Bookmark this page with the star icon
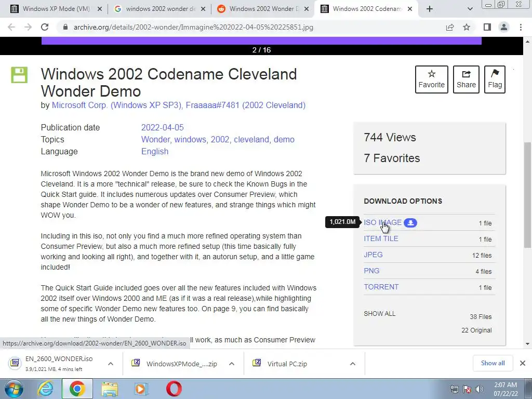 pyautogui.click(x=467, y=27)
